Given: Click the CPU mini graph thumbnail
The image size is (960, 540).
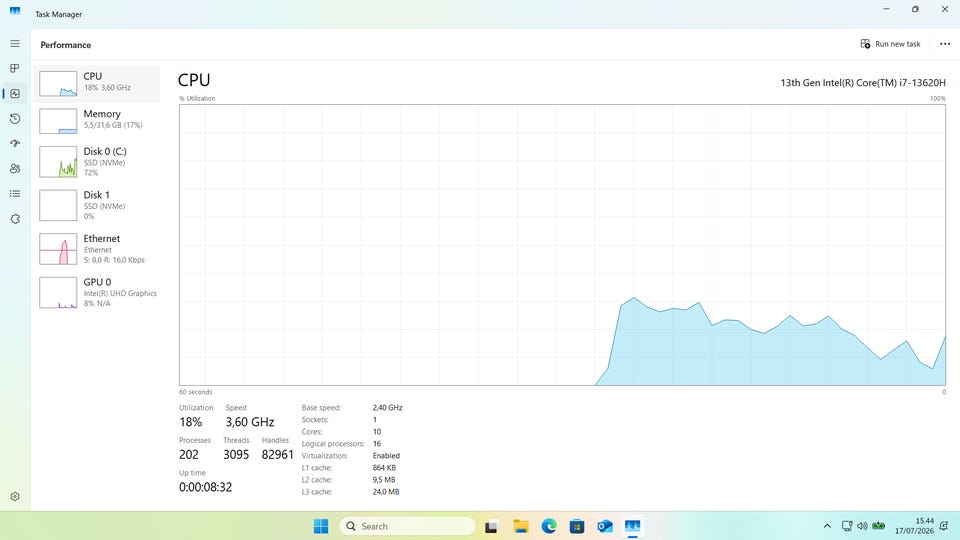Looking at the screenshot, I should 58,84.
